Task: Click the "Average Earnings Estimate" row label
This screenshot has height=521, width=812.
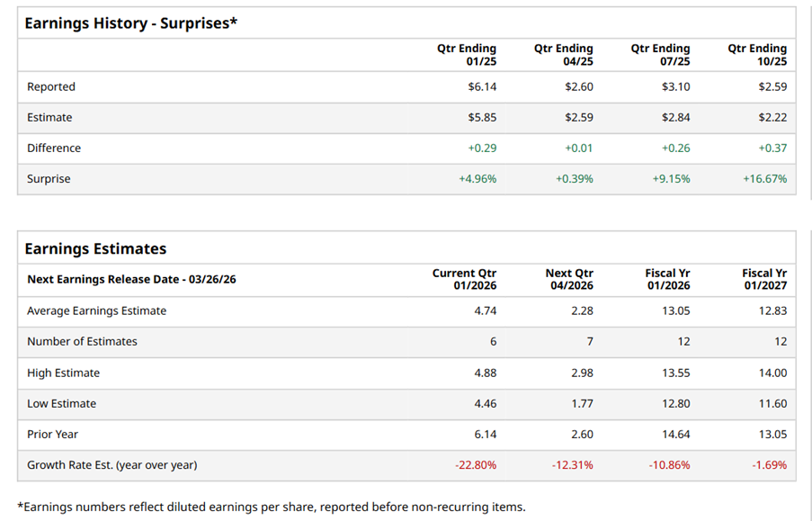Action: click(96, 311)
